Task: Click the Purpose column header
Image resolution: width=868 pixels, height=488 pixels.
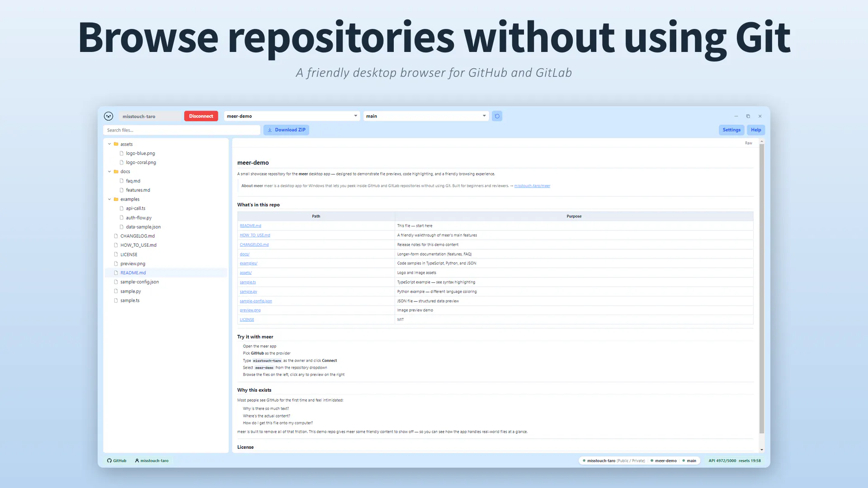Action: pos(574,216)
